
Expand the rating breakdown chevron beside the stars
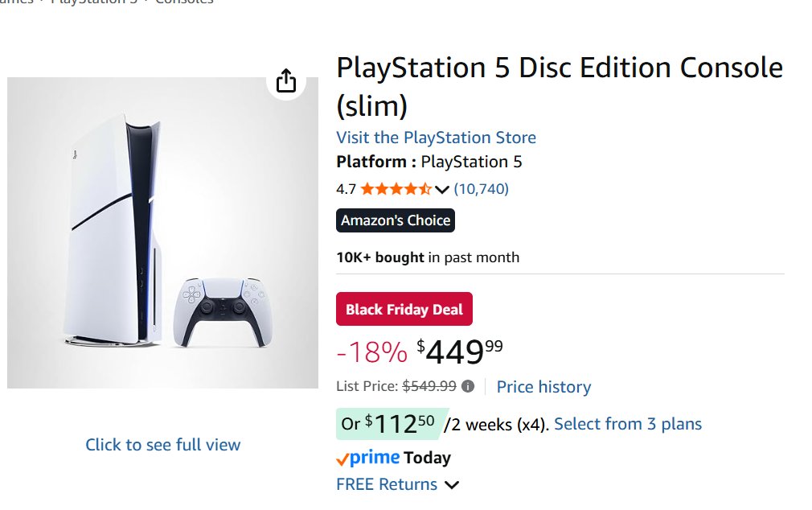tap(442, 190)
